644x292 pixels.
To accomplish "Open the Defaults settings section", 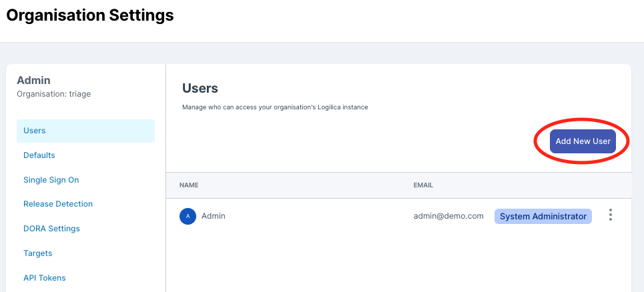I will pyautogui.click(x=39, y=155).
